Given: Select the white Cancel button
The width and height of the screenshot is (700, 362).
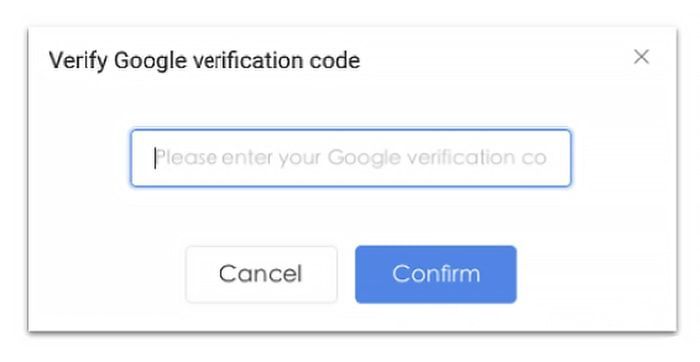Looking at the screenshot, I should 261,274.
